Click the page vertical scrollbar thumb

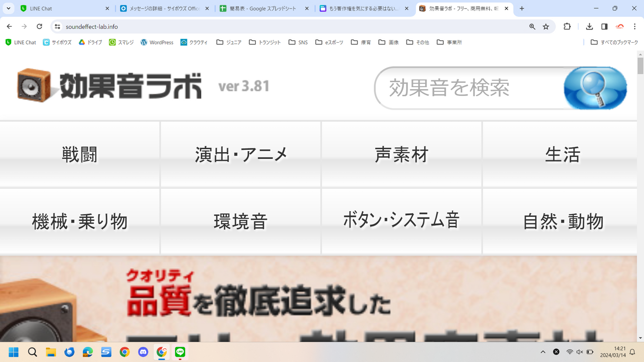[x=640, y=66]
